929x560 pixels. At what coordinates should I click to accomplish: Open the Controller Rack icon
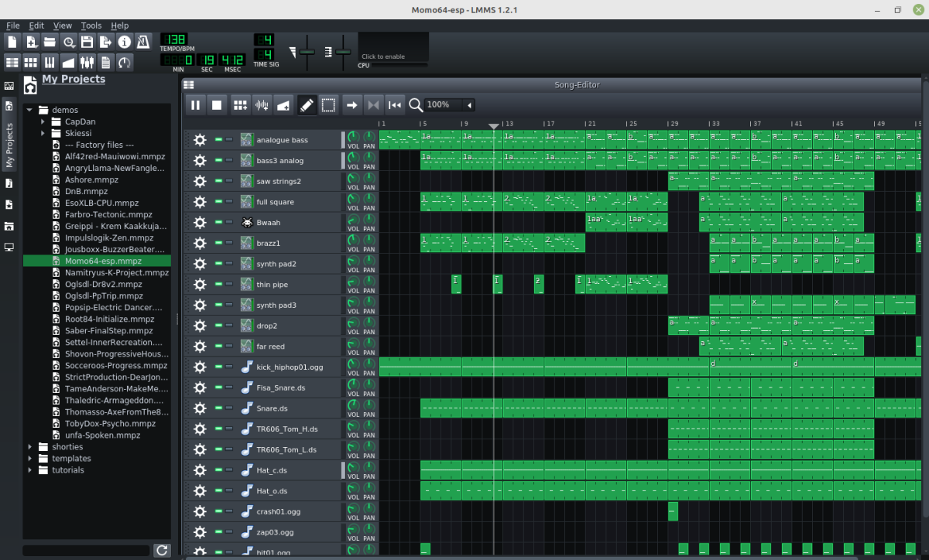(125, 62)
